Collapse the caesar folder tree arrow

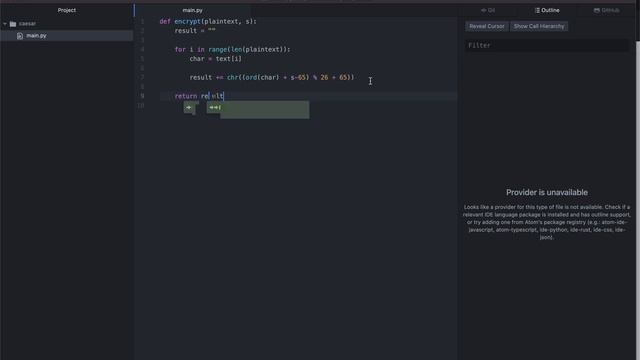[x=5, y=24]
